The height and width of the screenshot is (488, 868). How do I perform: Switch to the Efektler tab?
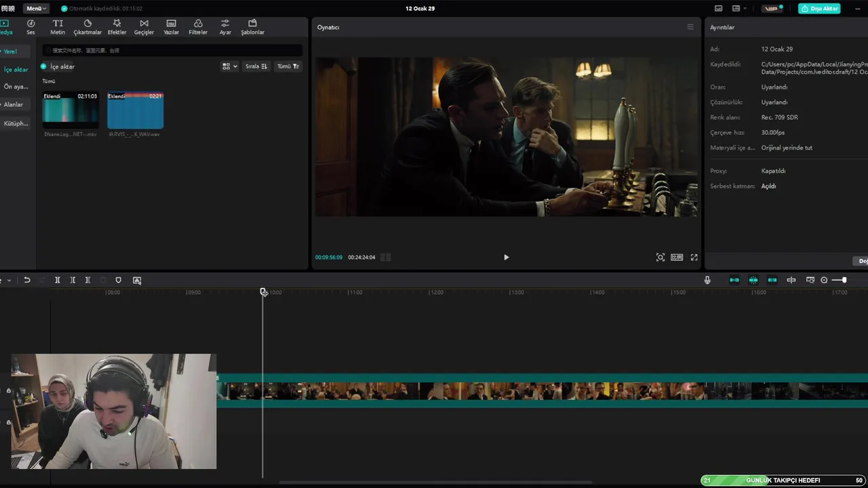point(117,27)
